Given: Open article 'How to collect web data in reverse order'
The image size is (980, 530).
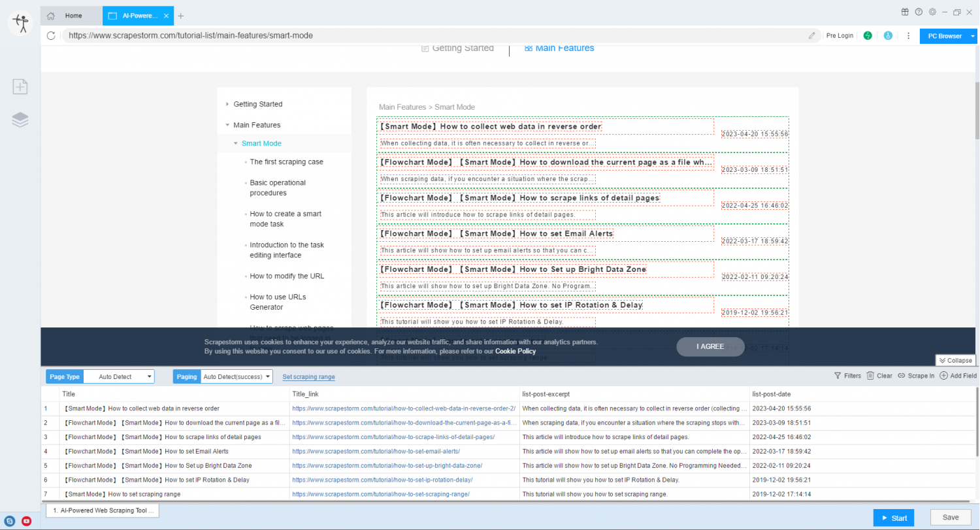Looking at the screenshot, I should pyautogui.click(x=490, y=126).
